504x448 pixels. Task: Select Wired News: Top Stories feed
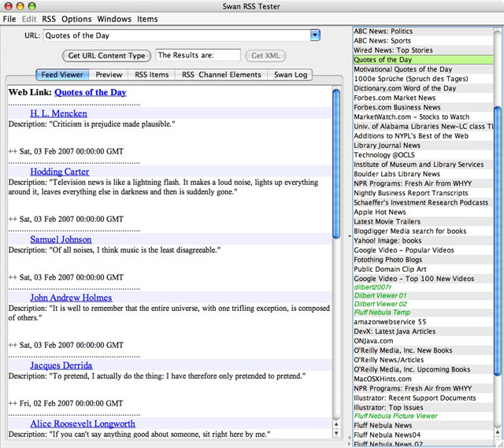pos(392,50)
